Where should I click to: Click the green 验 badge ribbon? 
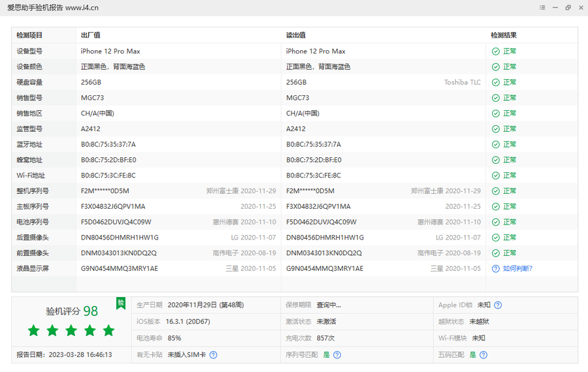(121, 303)
